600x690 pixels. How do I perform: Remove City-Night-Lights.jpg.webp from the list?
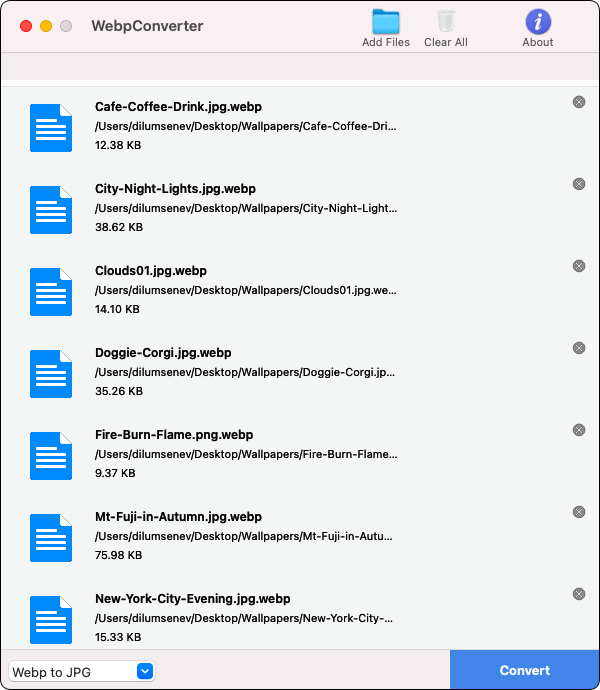tap(579, 184)
